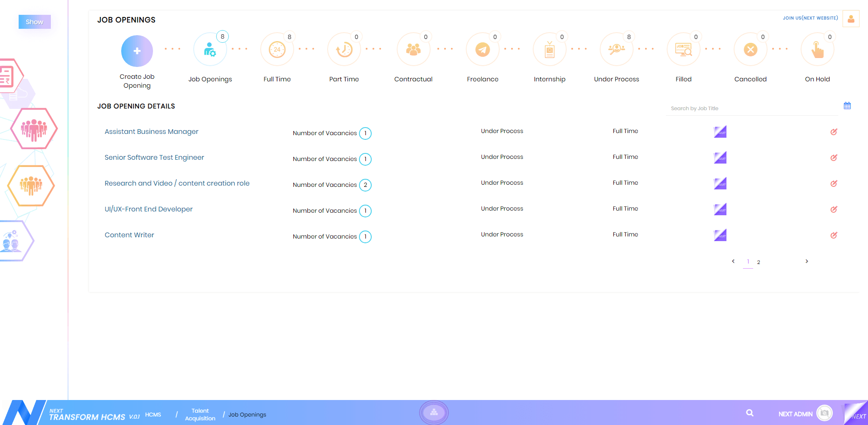Open Join Us (Next Website) link
This screenshot has width=868, height=425.
coord(810,18)
